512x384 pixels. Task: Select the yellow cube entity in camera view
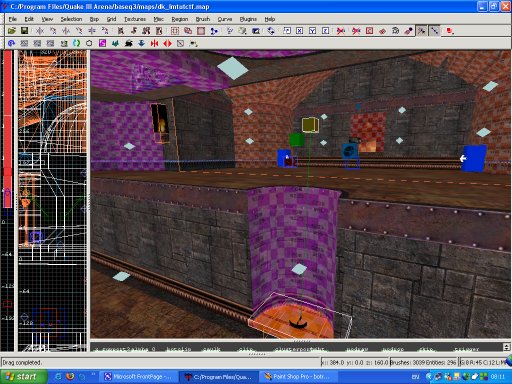tap(310, 125)
